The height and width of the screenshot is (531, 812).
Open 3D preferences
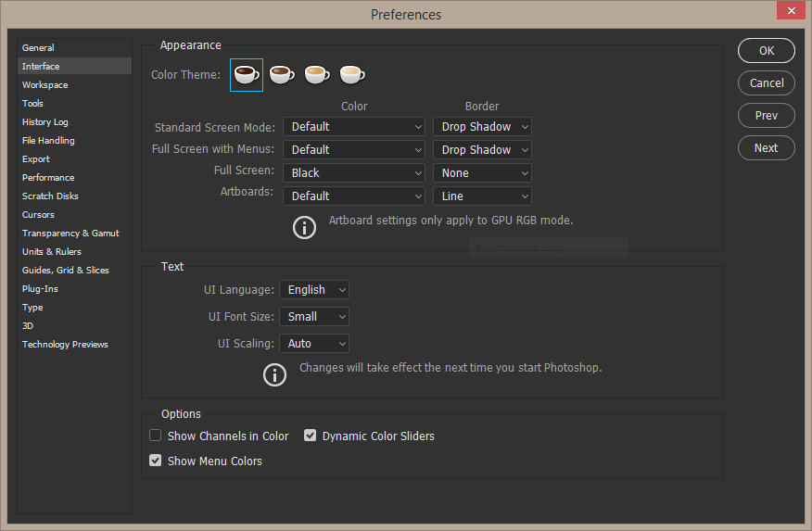(74, 326)
